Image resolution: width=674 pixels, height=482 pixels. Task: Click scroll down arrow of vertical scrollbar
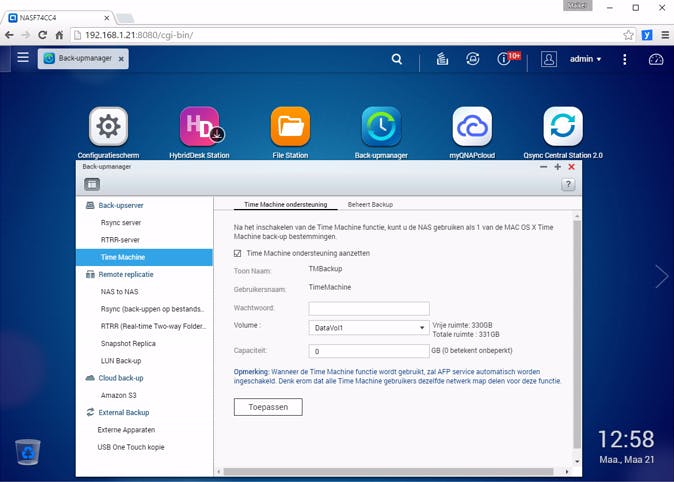(x=577, y=461)
